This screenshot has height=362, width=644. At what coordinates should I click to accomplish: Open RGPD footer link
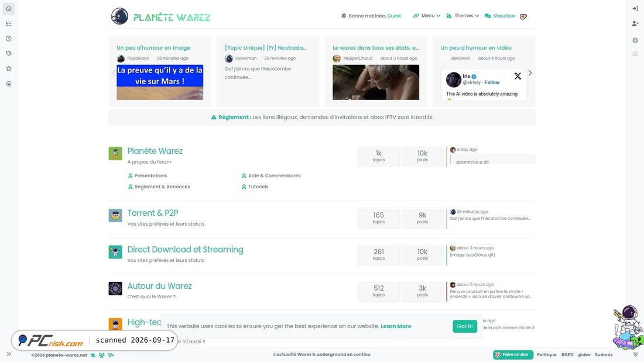point(567,354)
